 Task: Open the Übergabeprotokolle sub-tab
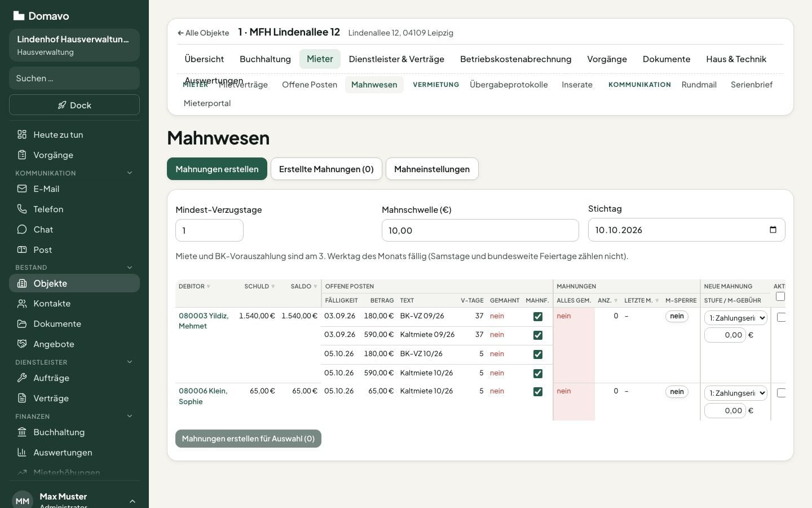(x=509, y=85)
